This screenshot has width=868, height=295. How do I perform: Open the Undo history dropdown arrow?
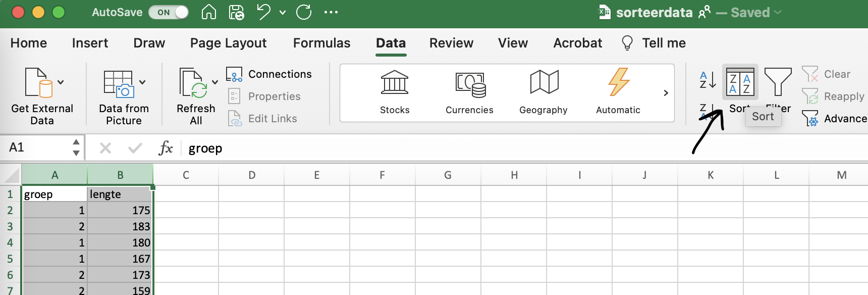pos(283,12)
